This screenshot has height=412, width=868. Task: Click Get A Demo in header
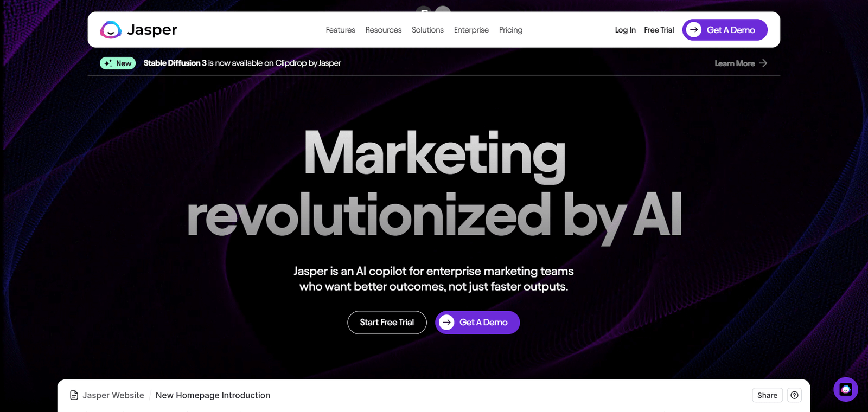pos(725,30)
